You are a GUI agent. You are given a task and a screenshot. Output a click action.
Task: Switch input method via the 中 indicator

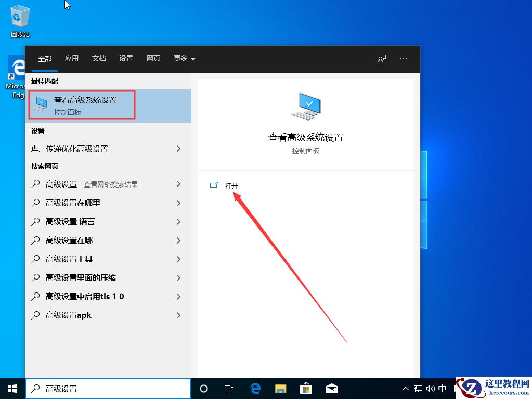click(442, 388)
